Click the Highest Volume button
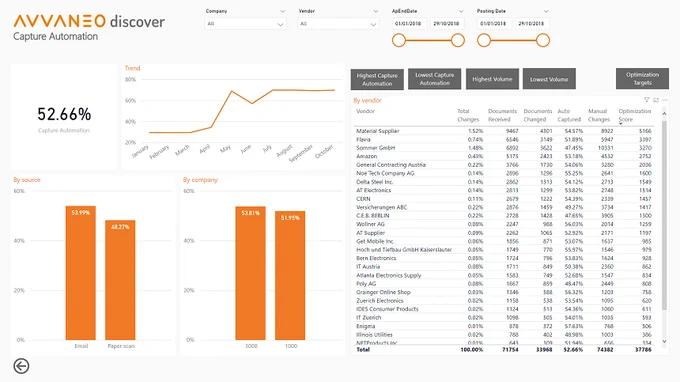The height and width of the screenshot is (382, 680). tap(492, 79)
